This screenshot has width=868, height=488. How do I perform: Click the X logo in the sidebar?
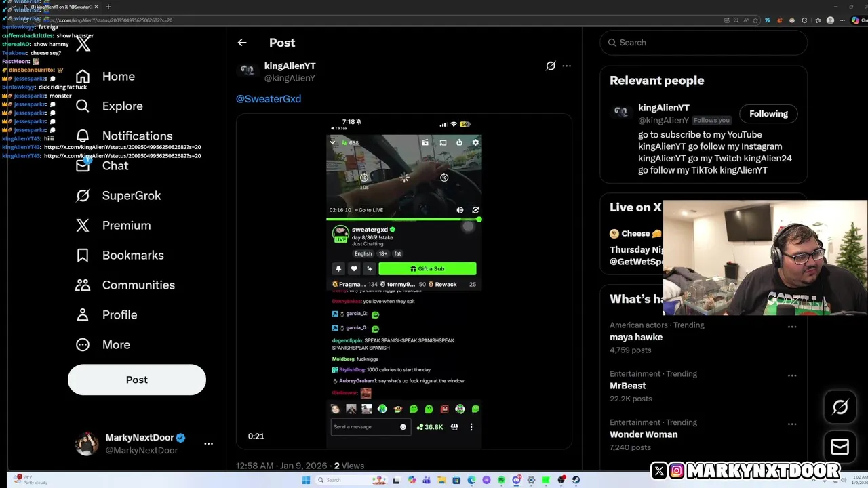[83, 45]
